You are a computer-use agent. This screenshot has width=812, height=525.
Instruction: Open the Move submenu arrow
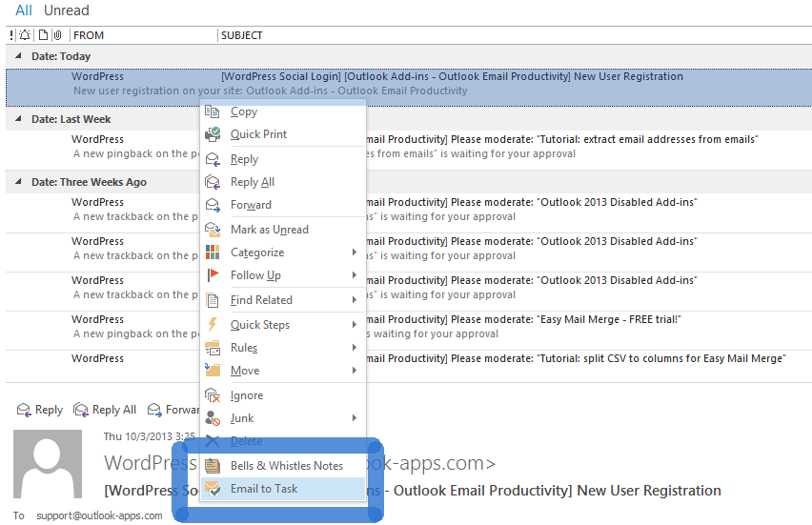(355, 371)
